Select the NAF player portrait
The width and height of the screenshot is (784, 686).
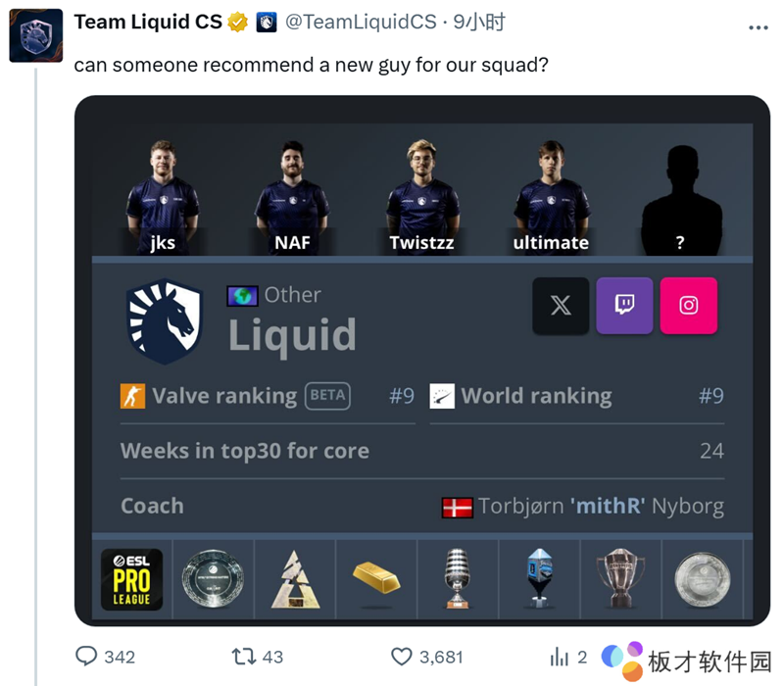pos(292,198)
